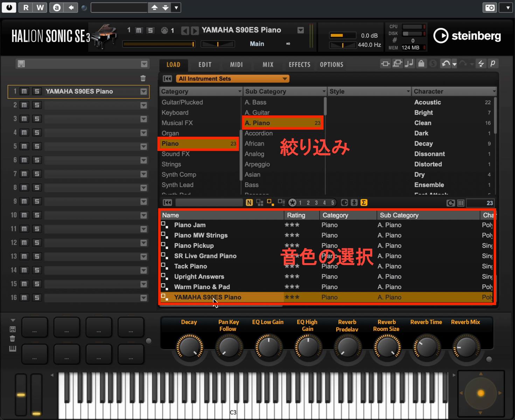Image resolution: width=515 pixels, height=420 pixels.
Task: Open the multi-program preset dropdown
Action: (144, 64)
